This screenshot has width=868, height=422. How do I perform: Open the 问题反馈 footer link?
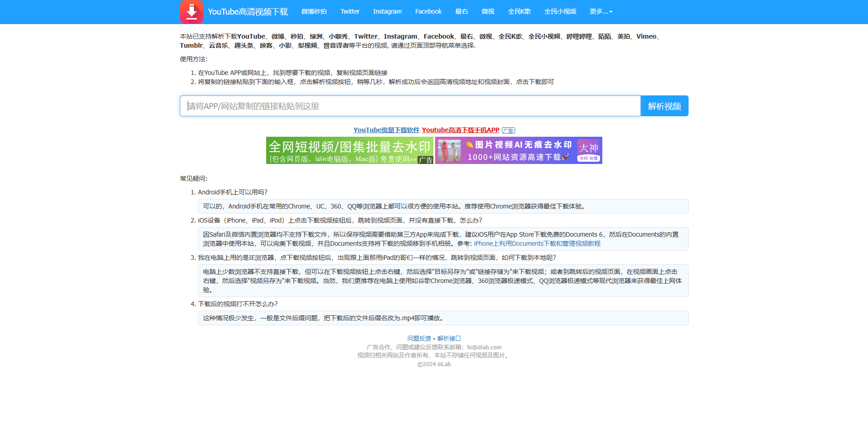(419, 338)
